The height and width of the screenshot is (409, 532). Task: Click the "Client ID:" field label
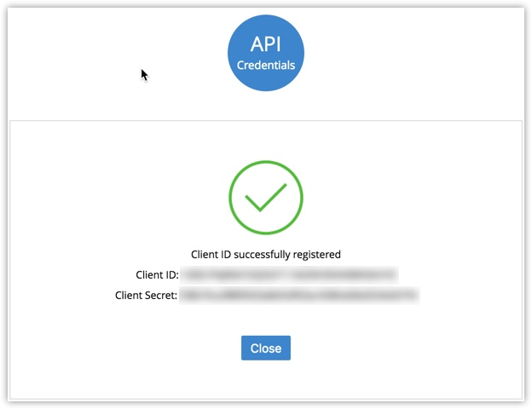click(x=156, y=274)
